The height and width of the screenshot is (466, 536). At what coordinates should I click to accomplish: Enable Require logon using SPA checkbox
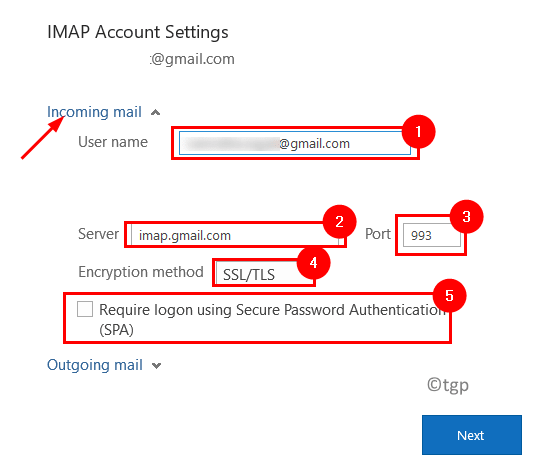point(85,309)
